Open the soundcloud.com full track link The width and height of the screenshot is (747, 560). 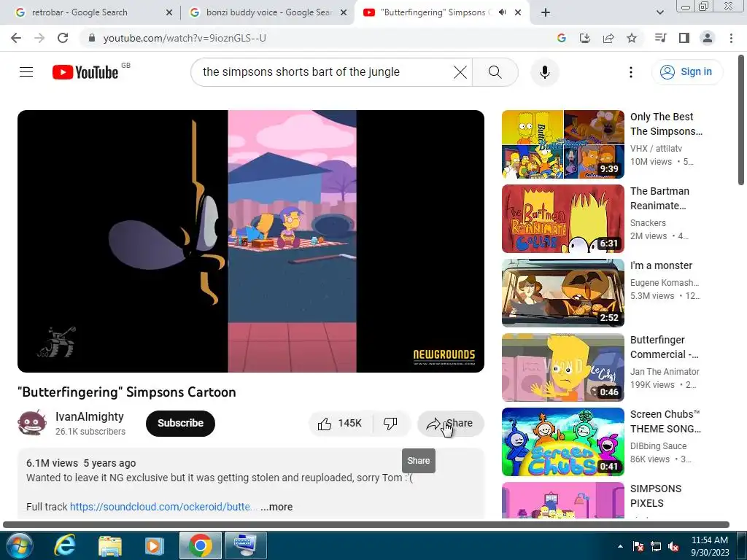(163, 507)
